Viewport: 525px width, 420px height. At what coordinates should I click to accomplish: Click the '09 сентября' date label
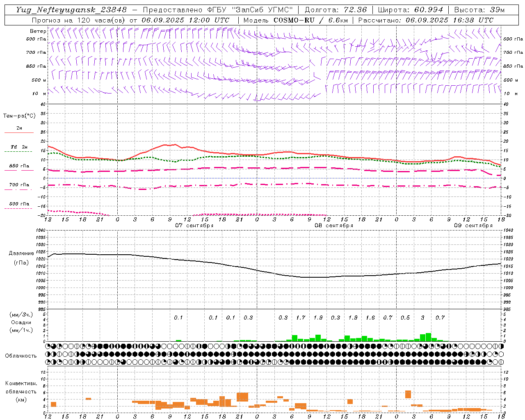pos(473,226)
